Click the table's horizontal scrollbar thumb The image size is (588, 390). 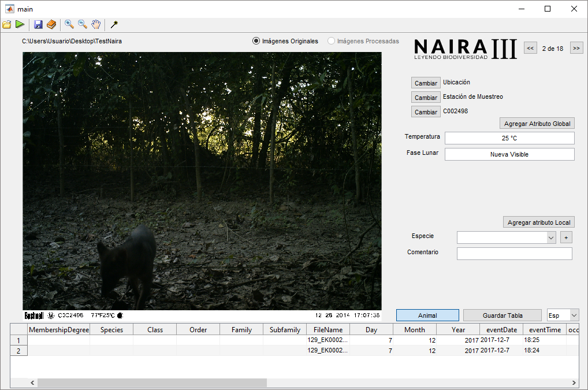point(152,382)
